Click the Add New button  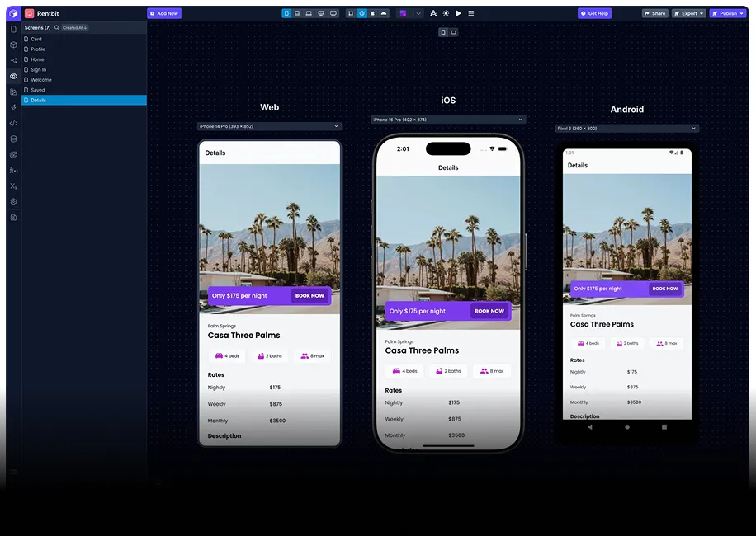point(164,13)
